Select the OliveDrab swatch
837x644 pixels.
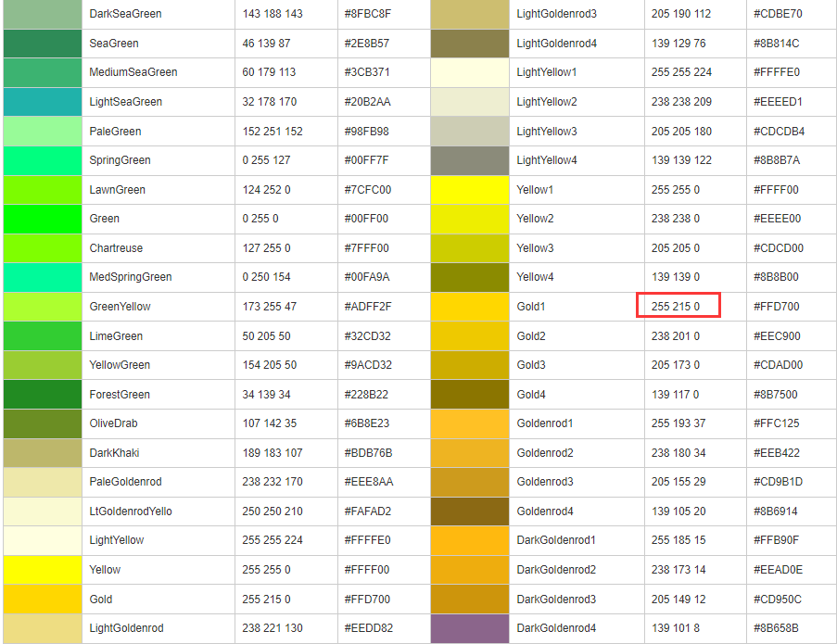(x=43, y=423)
